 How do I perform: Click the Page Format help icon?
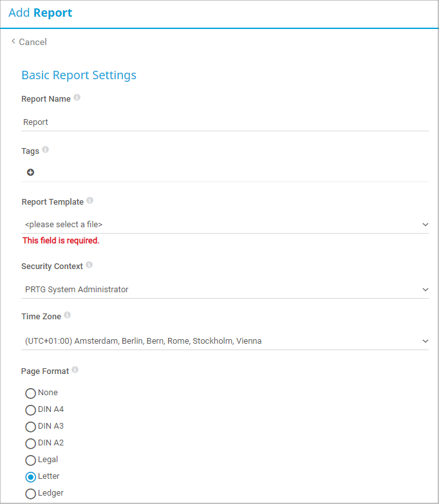tap(75, 370)
